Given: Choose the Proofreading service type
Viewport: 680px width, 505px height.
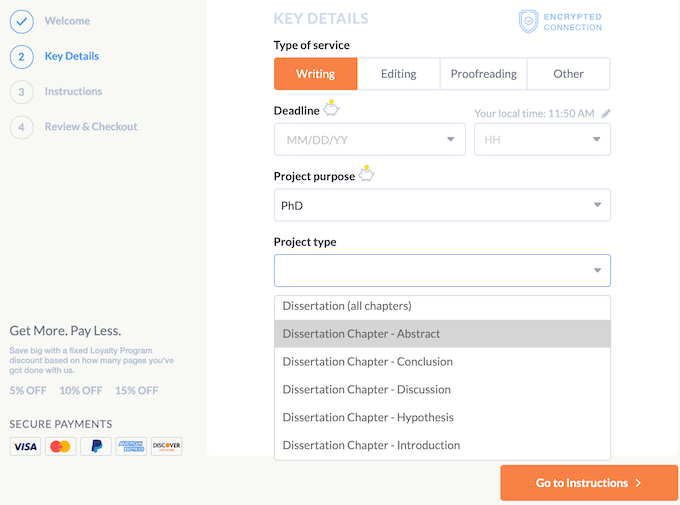Looking at the screenshot, I should (483, 74).
